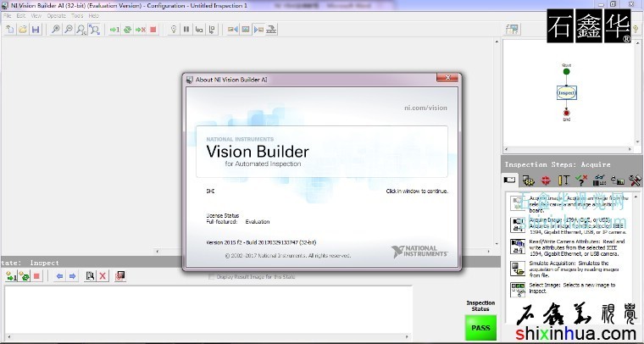The image size is (644, 344).
Task: Select the Acquire Image step icon
Action: click(x=518, y=203)
